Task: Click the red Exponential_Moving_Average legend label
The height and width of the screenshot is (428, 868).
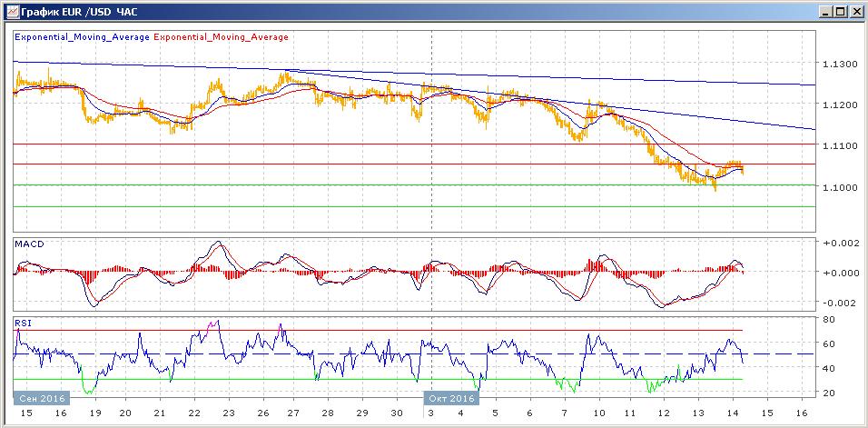Action: (x=221, y=37)
